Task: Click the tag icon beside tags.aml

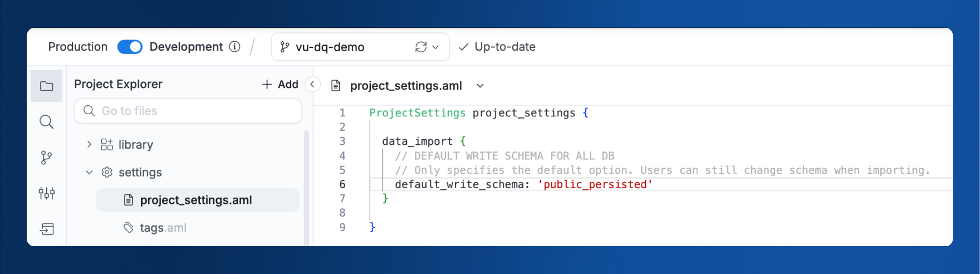Action: (129, 228)
